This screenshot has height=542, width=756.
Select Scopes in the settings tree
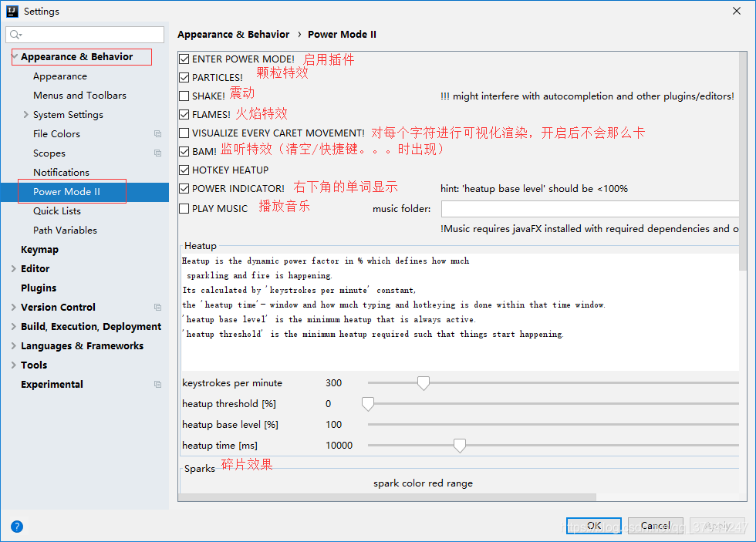49,153
